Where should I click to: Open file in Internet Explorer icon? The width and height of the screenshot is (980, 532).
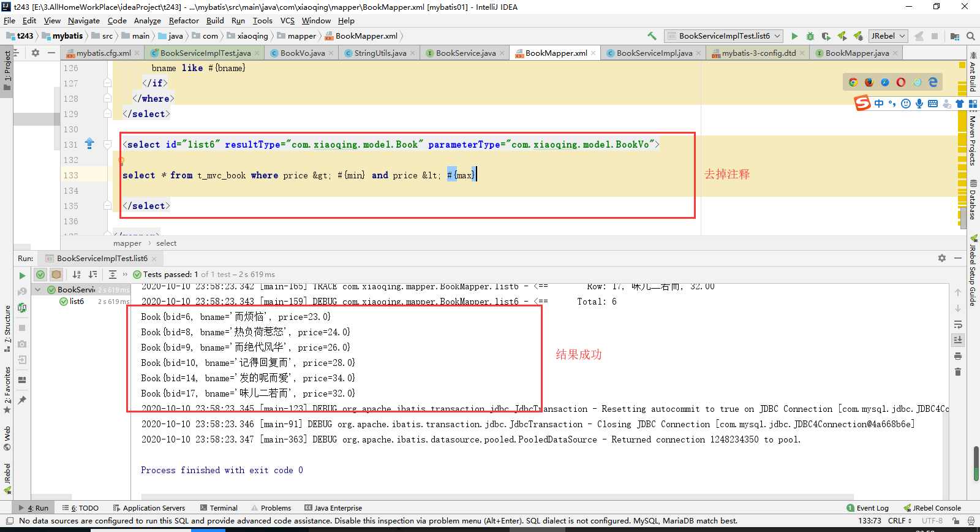(917, 82)
